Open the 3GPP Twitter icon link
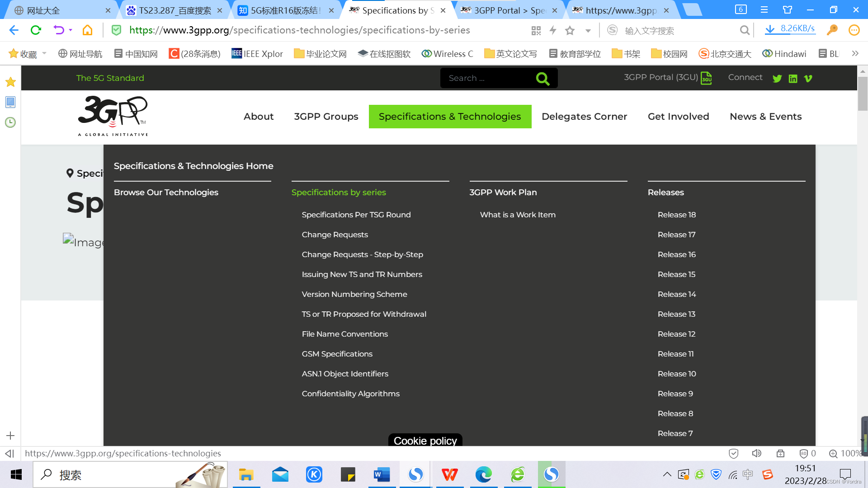The image size is (868, 488). click(x=777, y=79)
